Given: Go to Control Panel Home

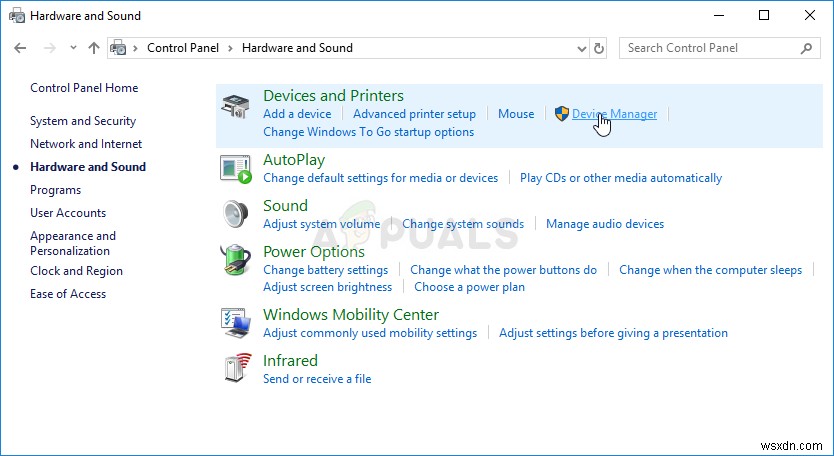Looking at the screenshot, I should (x=84, y=88).
